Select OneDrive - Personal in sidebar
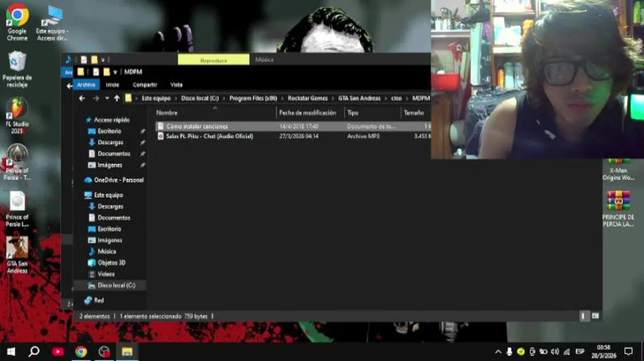The width and height of the screenshot is (644, 361). [114, 180]
